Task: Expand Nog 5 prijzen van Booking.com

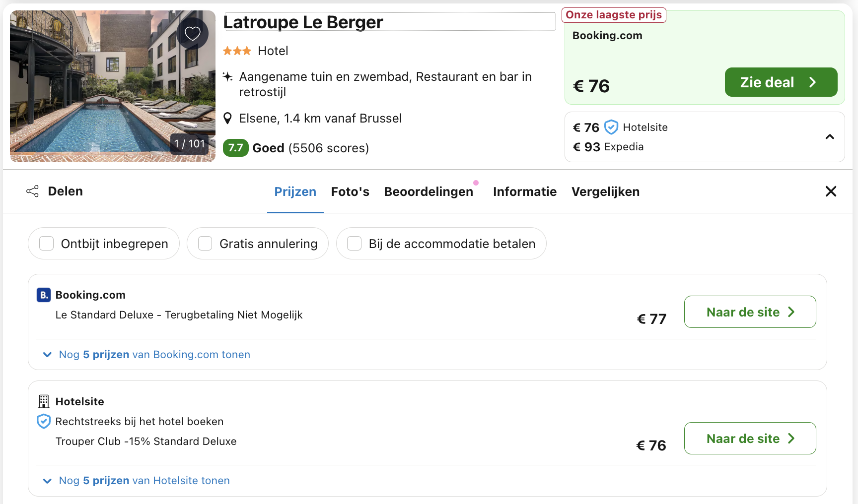Action: pos(154,354)
